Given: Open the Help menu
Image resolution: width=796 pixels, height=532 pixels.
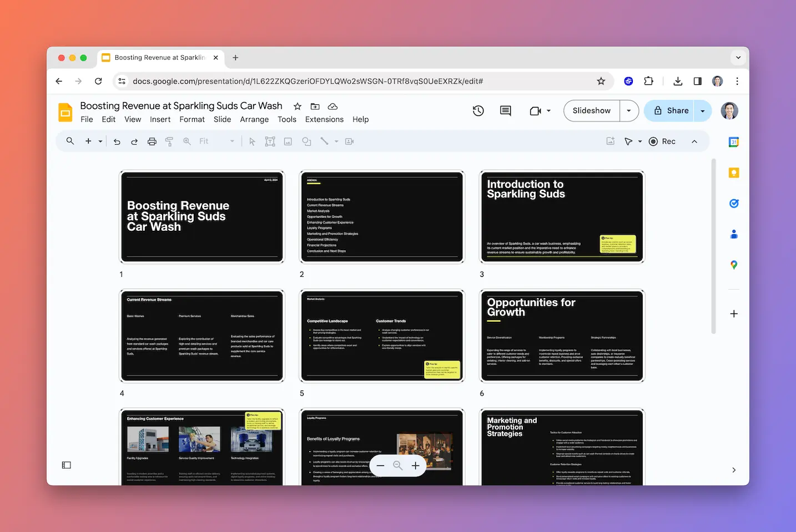Looking at the screenshot, I should click(x=360, y=119).
